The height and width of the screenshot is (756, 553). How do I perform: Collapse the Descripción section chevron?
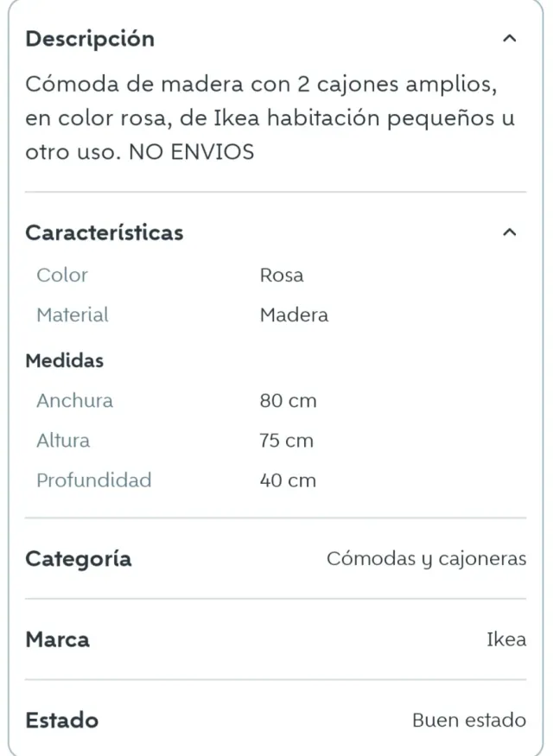click(x=510, y=38)
